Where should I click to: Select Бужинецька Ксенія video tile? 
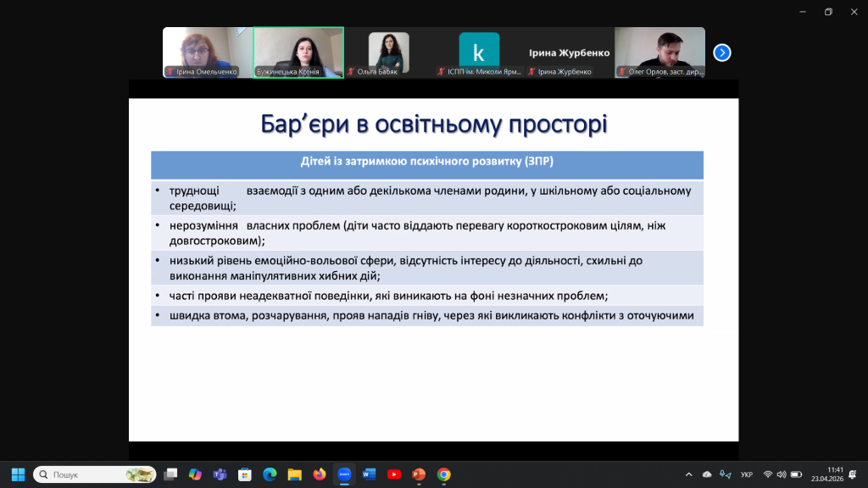298,52
